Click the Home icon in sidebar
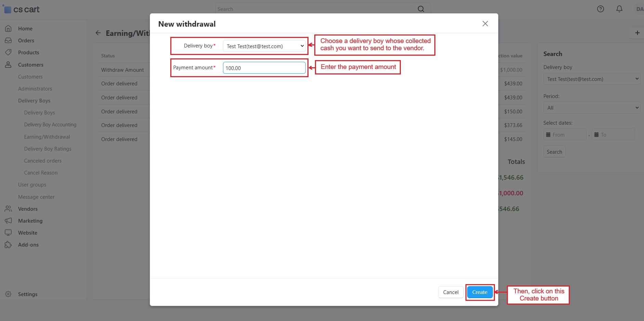This screenshot has height=321, width=644. pos(8,29)
